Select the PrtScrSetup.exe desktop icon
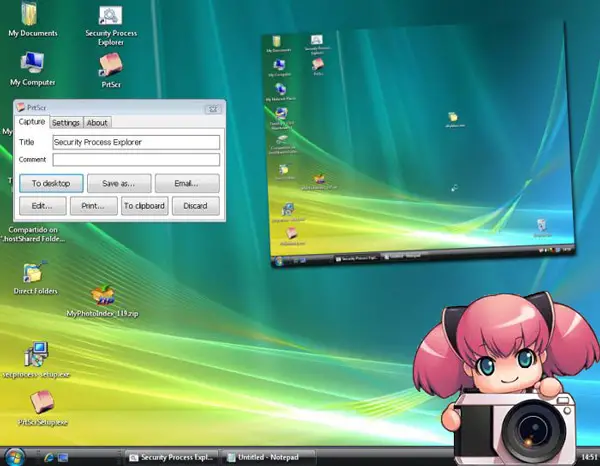The width and height of the screenshot is (600, 466). (x=42, y=408)
